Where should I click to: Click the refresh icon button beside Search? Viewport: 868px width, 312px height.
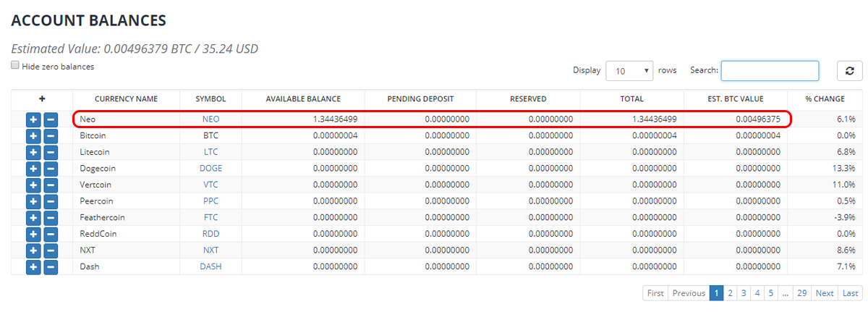coord(849,71)
